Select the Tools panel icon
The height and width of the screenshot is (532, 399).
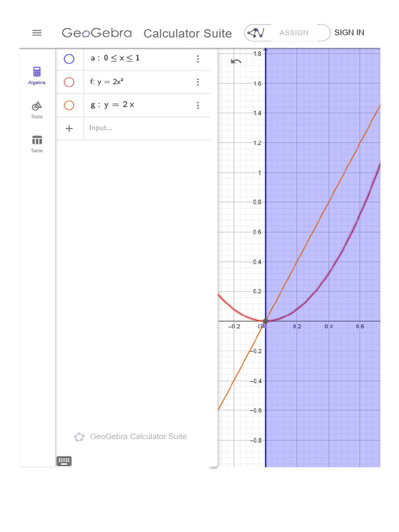click(37, 110)
